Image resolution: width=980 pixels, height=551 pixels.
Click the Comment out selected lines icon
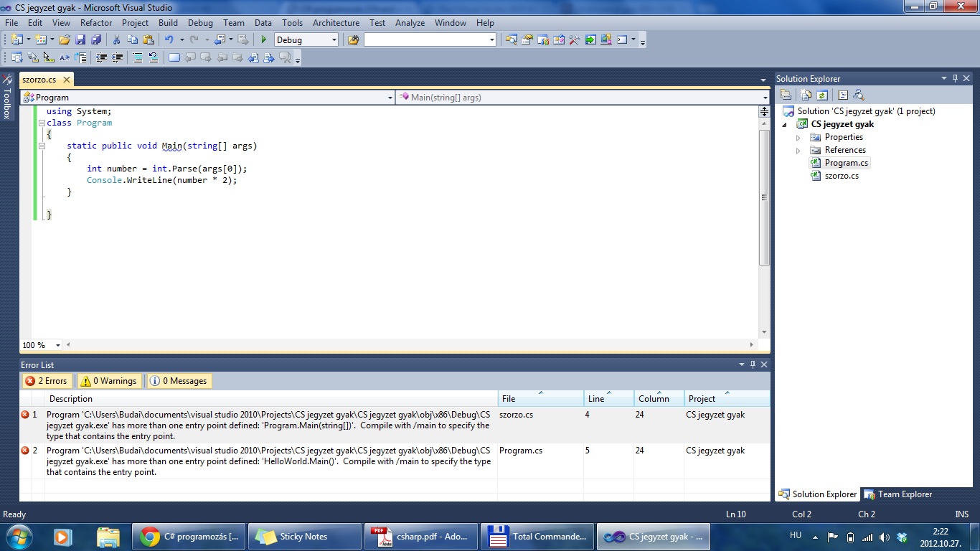138,58
